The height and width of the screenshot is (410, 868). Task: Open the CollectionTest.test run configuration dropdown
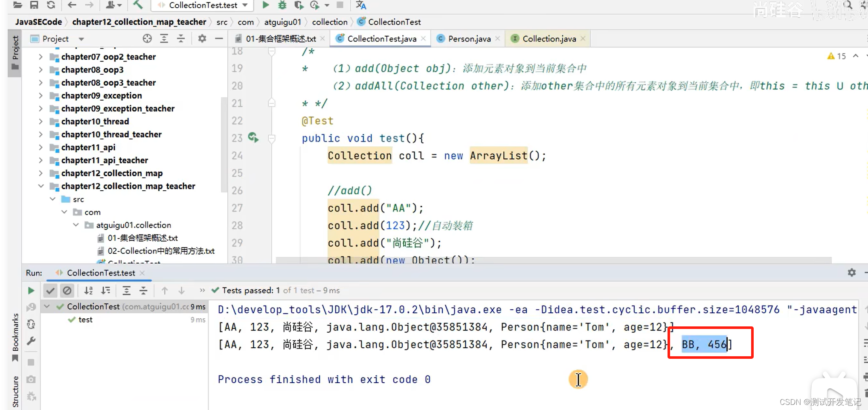[202, 5]
